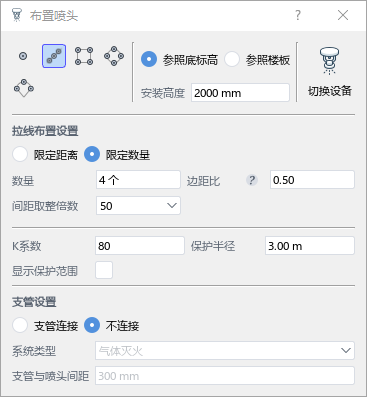The image size is (367, 397).
Task: Click the 边距比 help tooltip icon
Action: click(252, 180)
